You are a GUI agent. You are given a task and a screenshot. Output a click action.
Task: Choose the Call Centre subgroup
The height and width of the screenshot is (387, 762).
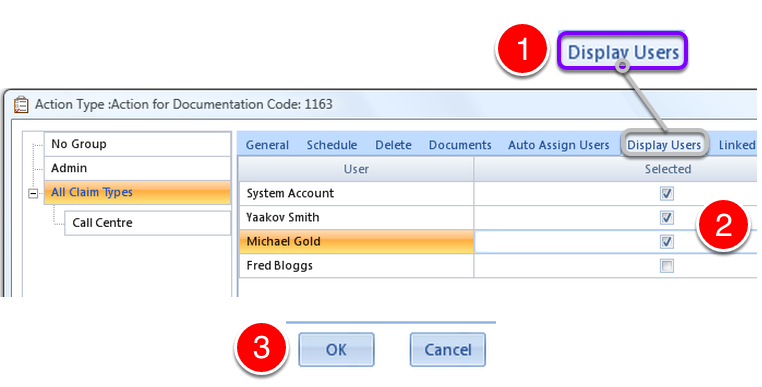tap(148, 223)
